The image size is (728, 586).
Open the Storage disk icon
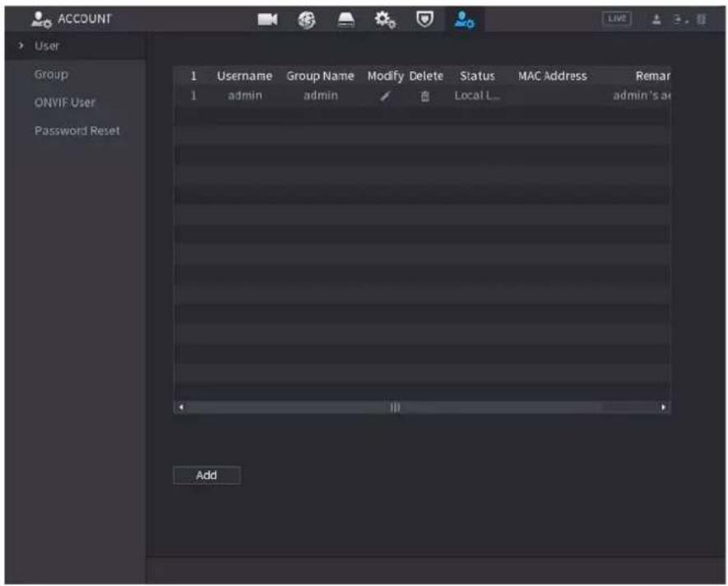click(x=345, y=20)
